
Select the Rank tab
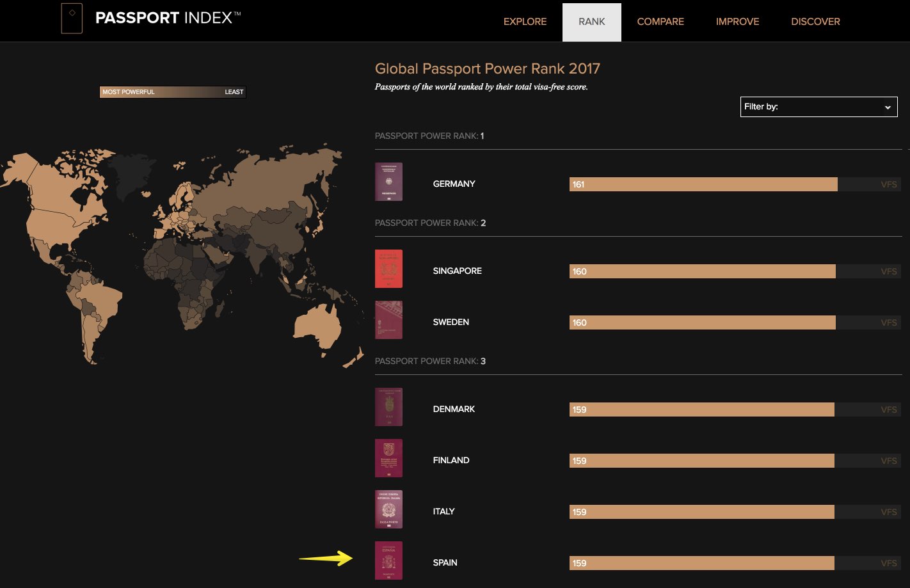point(592,22)
